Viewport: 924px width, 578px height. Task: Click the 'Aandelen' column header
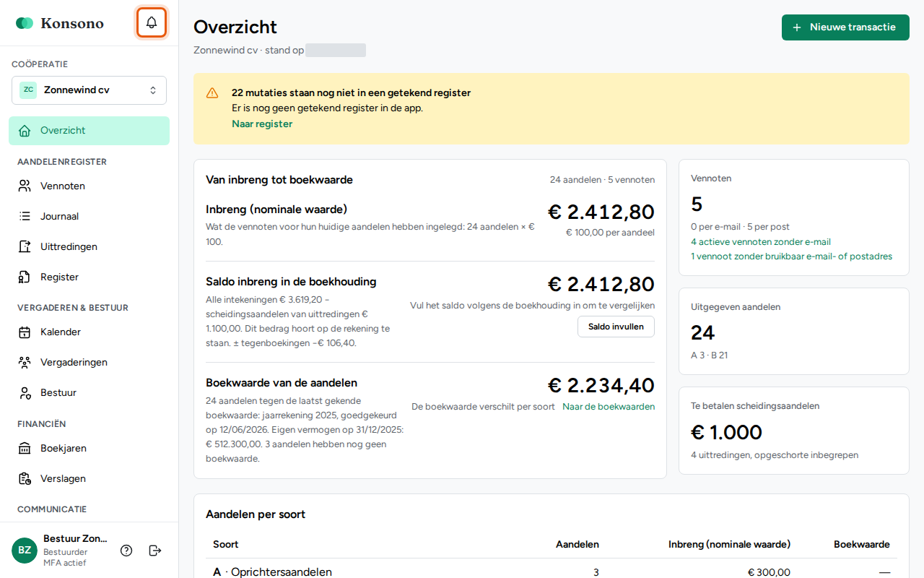click(577, 544)
